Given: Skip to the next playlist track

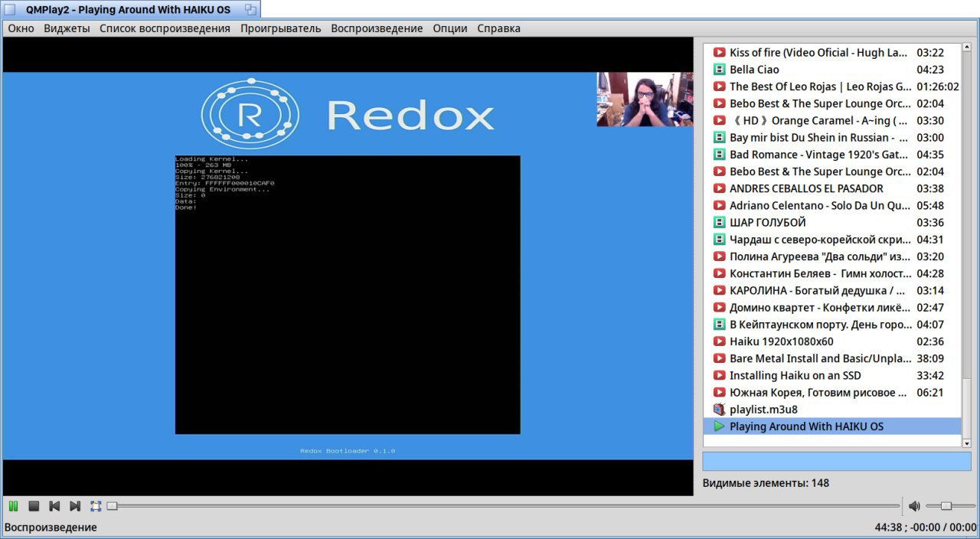Looking at the screenshot, I should (75, 506).
